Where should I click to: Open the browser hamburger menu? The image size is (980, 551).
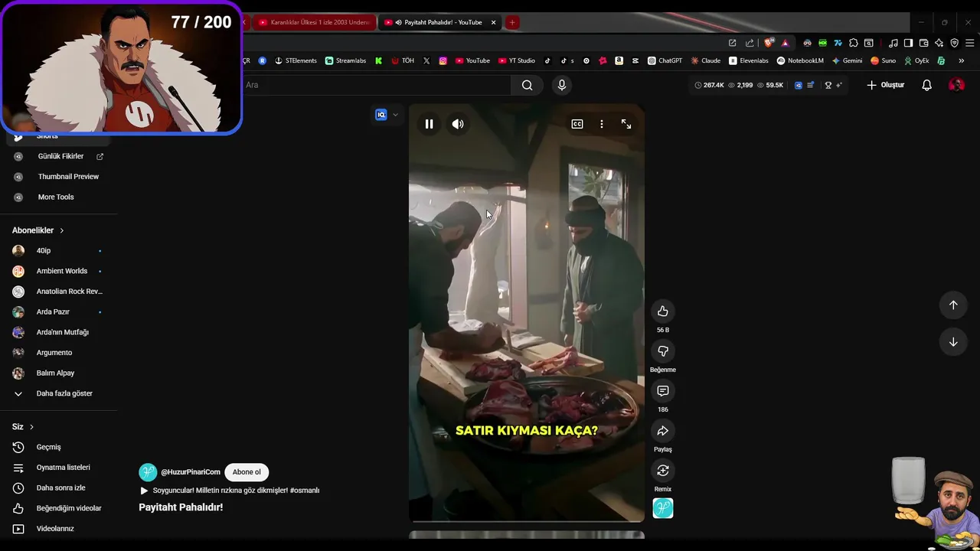(969, 43)
